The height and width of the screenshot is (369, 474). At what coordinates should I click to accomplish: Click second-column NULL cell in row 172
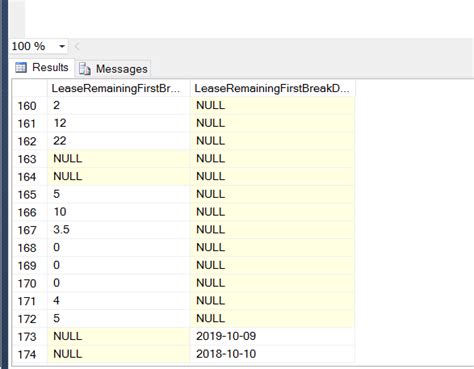point(272,319)
